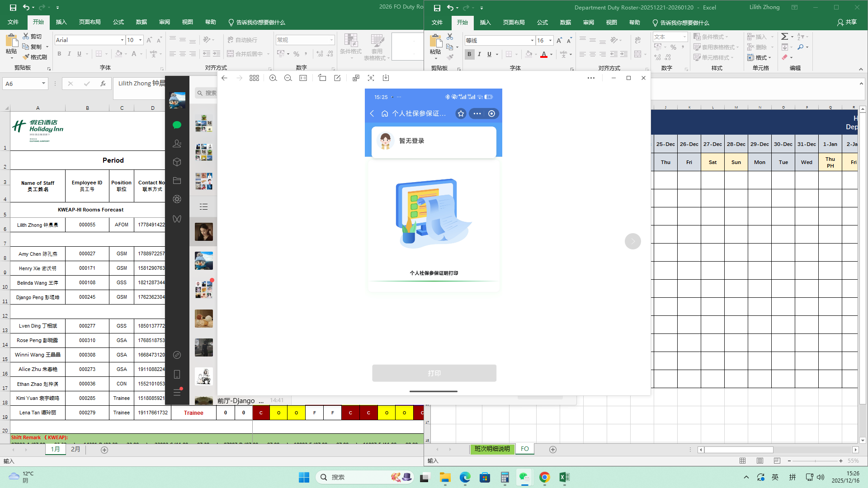Rotate the image in viewer toolbar
Screen dimensions: 868x488
(x=322, y=78)
